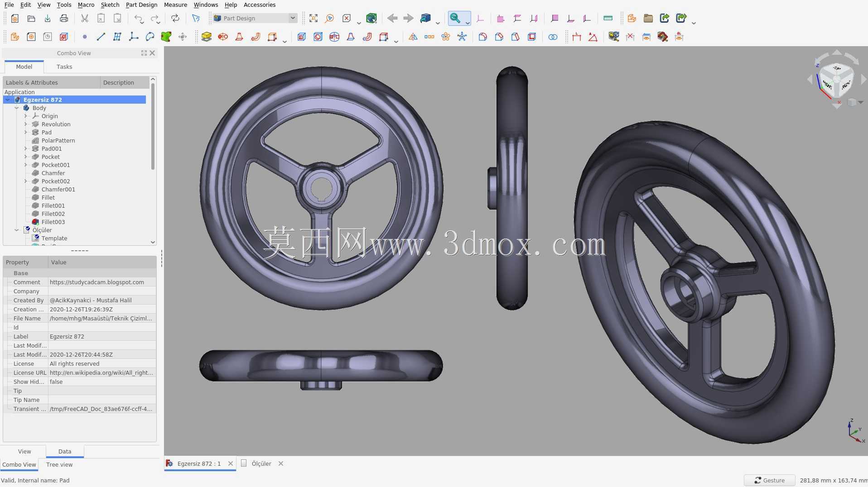Viewport: 868px width, 487px height.
Task: Click the Refresh/recompute icon
Action: click(x=175, y=18)
